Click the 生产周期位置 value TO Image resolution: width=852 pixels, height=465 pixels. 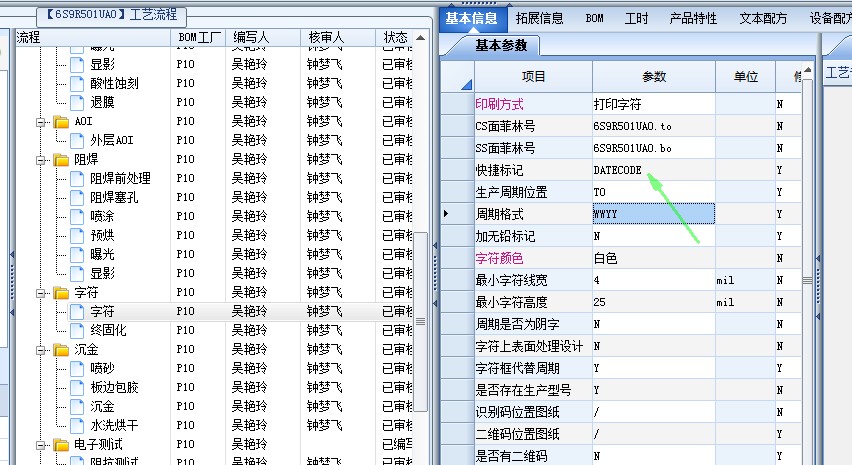tap(654, 192)
